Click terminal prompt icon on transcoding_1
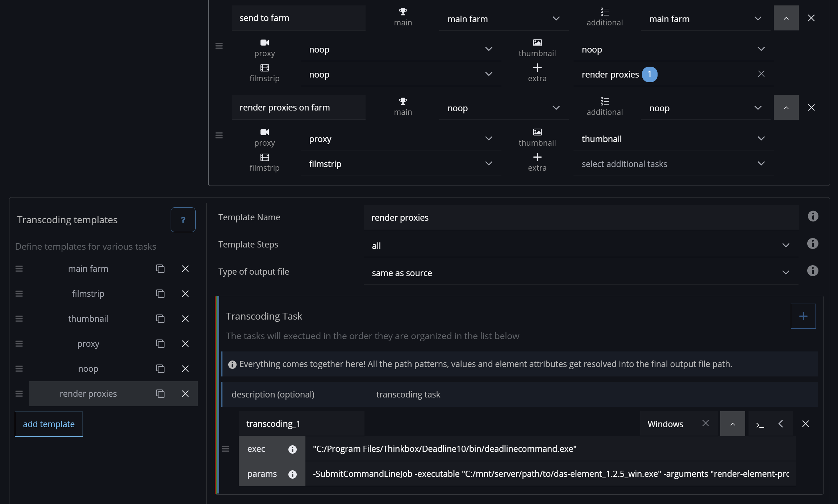838x504 pixels. click(760, 424)
